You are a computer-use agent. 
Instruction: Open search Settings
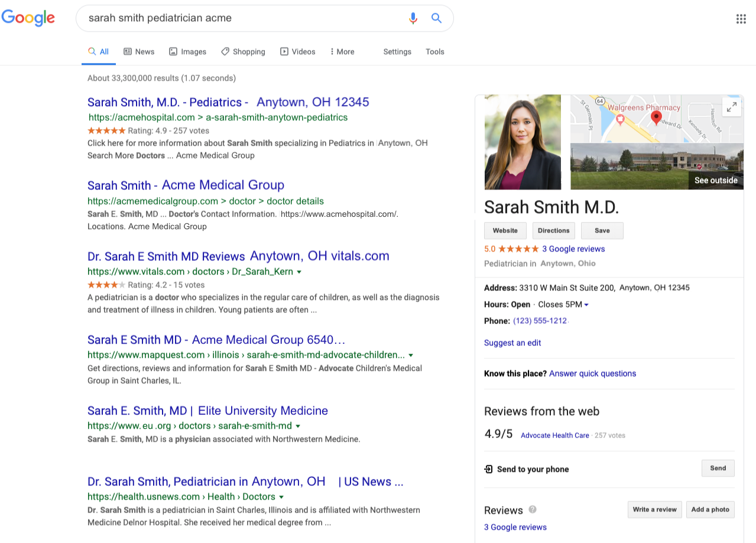click(x=397, y=52)
